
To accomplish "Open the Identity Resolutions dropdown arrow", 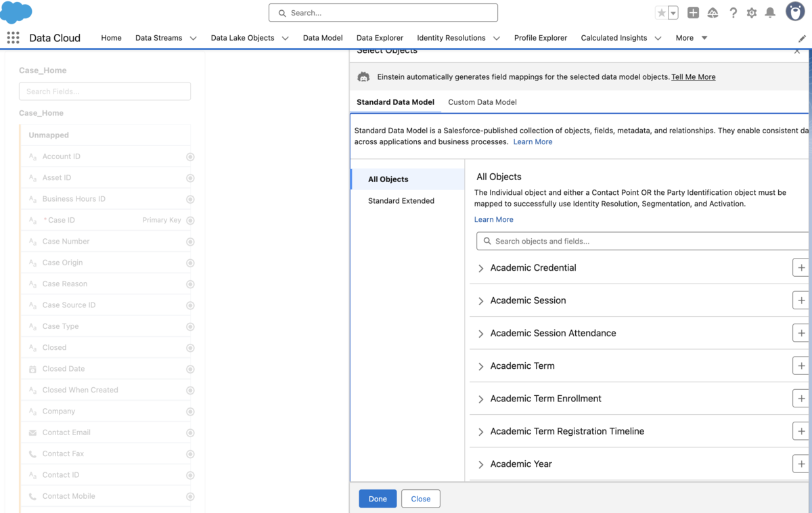I will pyautogui.click(x=496, y=39).
